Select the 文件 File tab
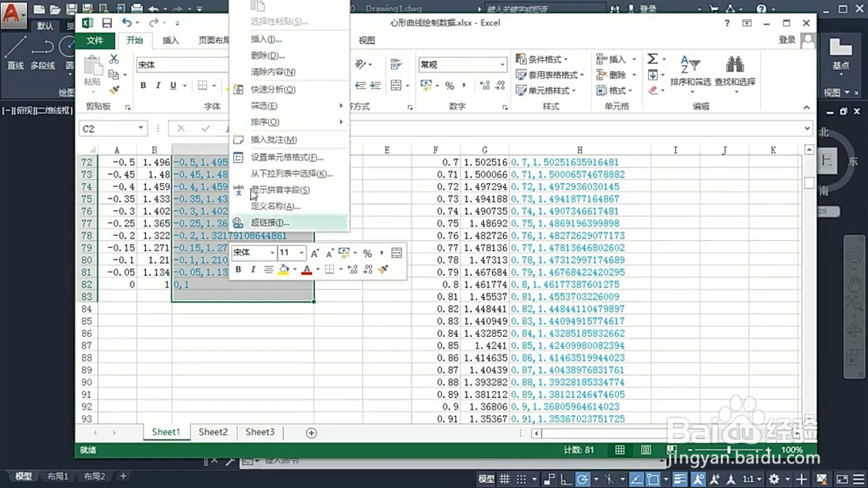 coord(95,41)
